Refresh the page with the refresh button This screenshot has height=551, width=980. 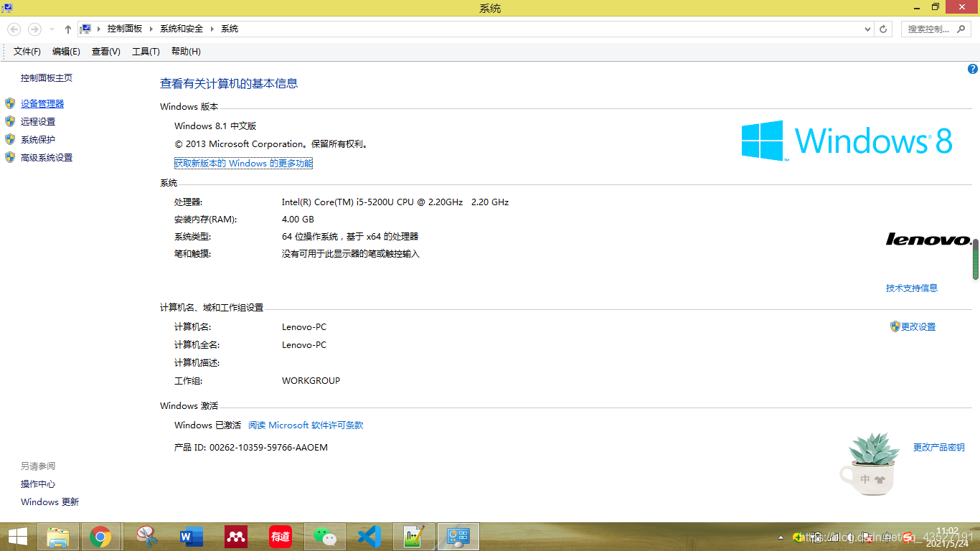883,29
